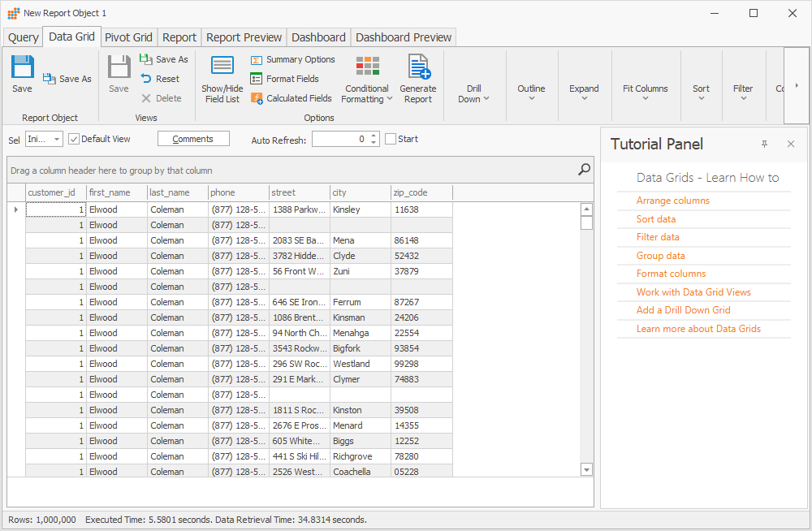Click the customer_id column header
Screen dimensions: 812x531
[54, 192]
